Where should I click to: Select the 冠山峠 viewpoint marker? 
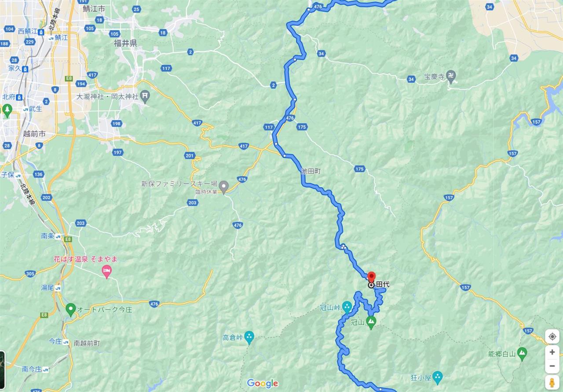347,307
